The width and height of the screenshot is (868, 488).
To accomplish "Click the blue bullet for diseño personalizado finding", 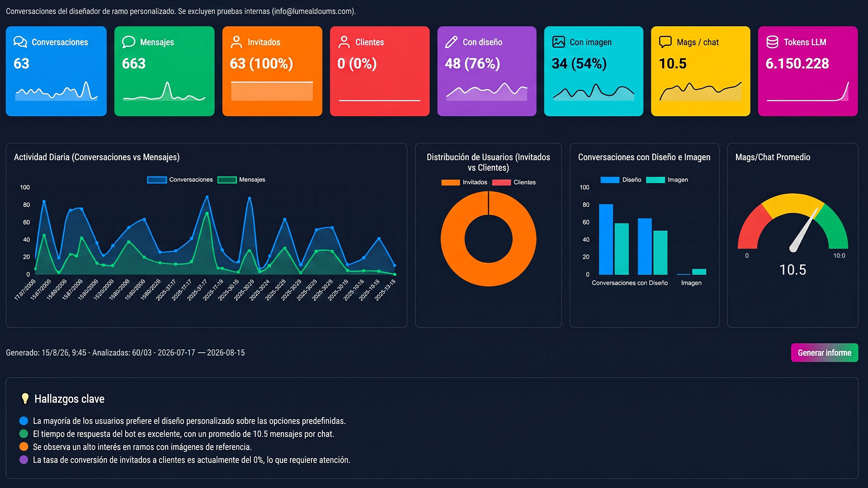I will [24, 421].
